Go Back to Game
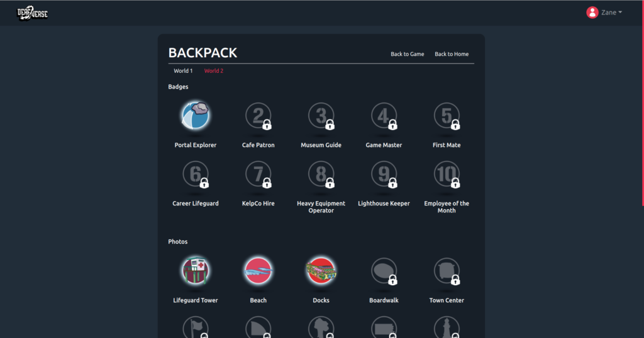This screenshot has height=338, width=644. click(x=407, y=54)
